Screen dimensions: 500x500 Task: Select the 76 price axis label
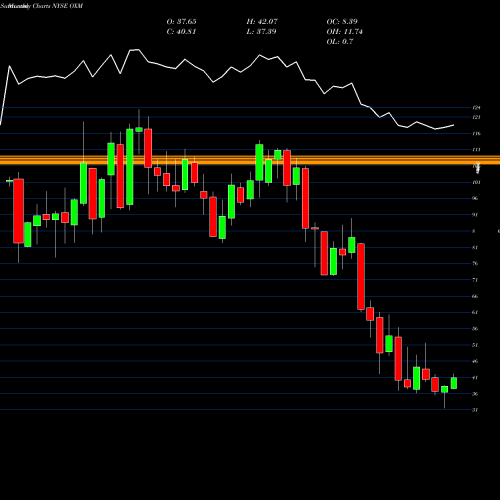pyautogui.click(x=475, y=263)
